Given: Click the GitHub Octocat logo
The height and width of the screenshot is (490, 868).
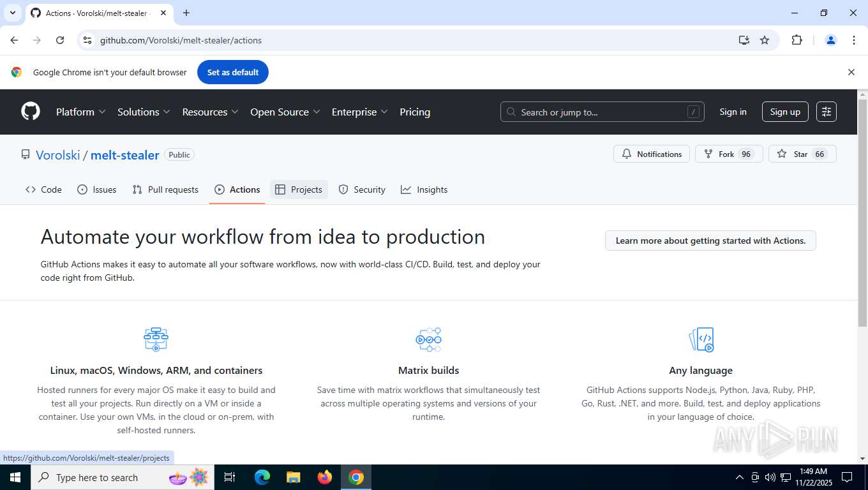Looking at the screenshot, I should (x=31, y=112).
